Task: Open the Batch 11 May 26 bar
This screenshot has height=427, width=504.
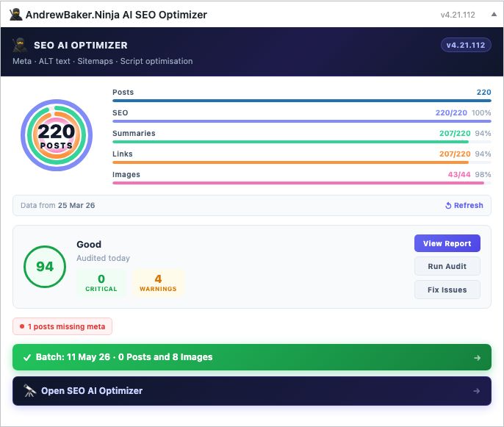Action: [x=252, y=357]
